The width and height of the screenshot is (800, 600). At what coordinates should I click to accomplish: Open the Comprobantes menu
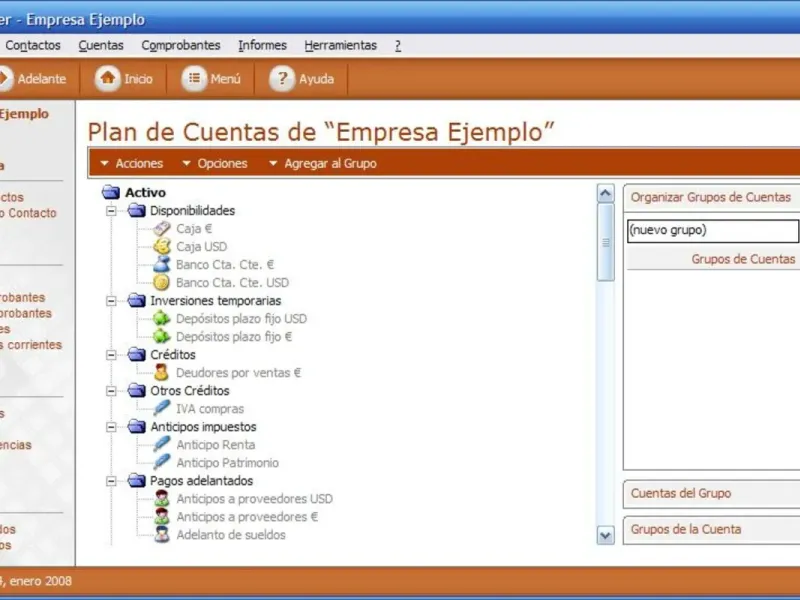[181, 45]
